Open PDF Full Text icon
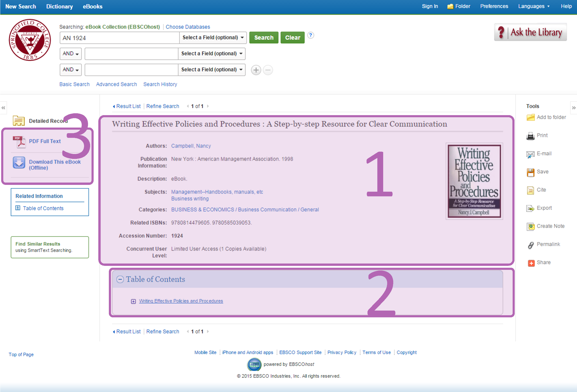 19,142
